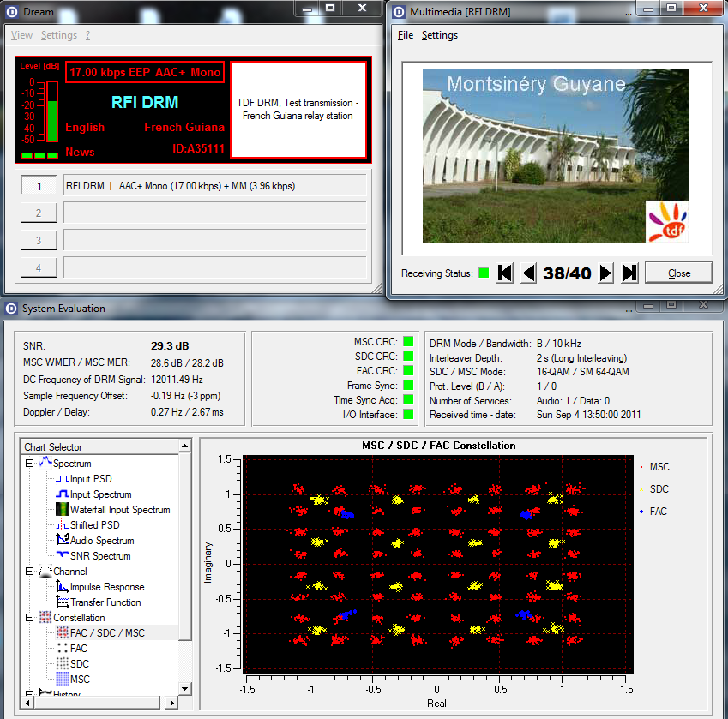728x719 pixels.
Task: Select the Audio Spectrum chart icon
Action: click(x=63, y=541)
